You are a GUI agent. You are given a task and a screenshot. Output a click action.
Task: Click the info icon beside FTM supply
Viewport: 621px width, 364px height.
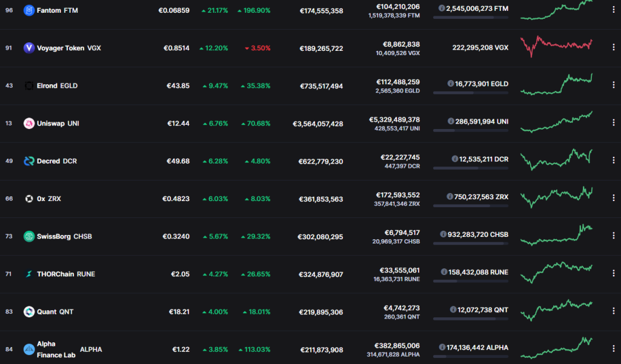pos(442,8)
